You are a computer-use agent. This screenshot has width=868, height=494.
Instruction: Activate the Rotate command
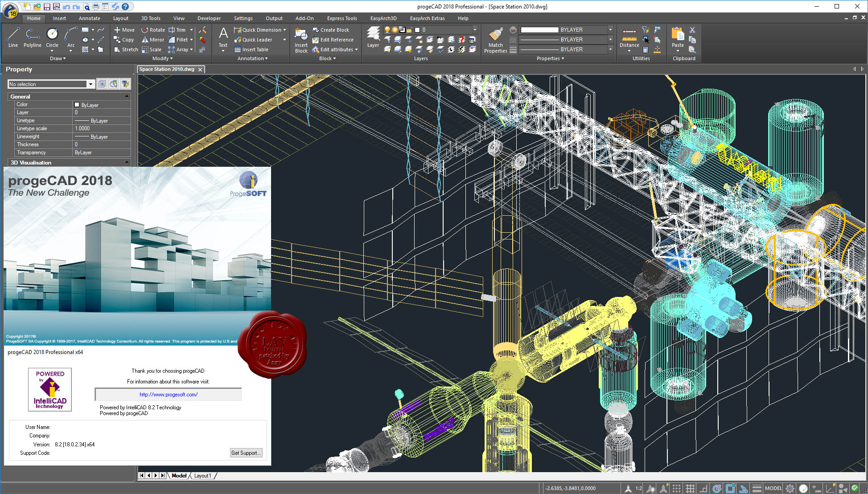153,30
